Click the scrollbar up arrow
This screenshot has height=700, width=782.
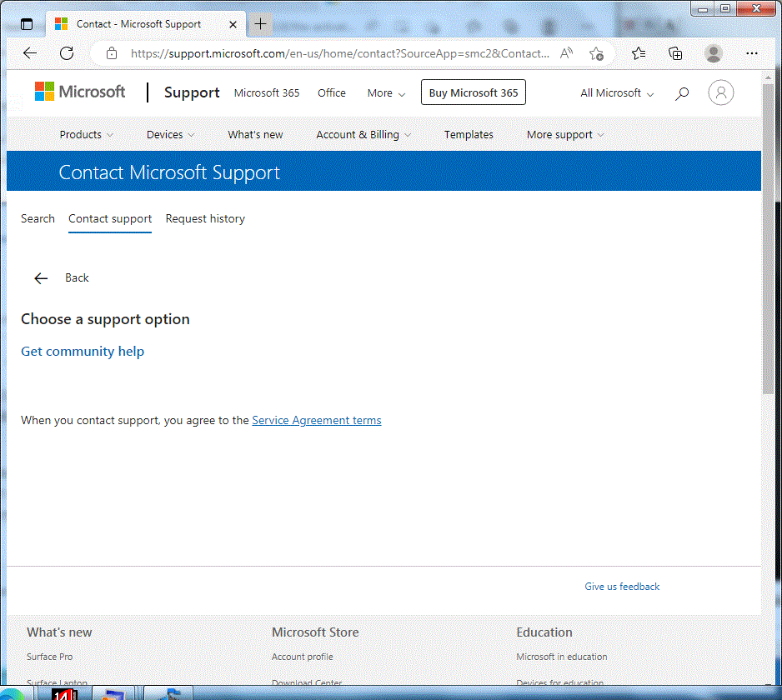pos(768,77)
